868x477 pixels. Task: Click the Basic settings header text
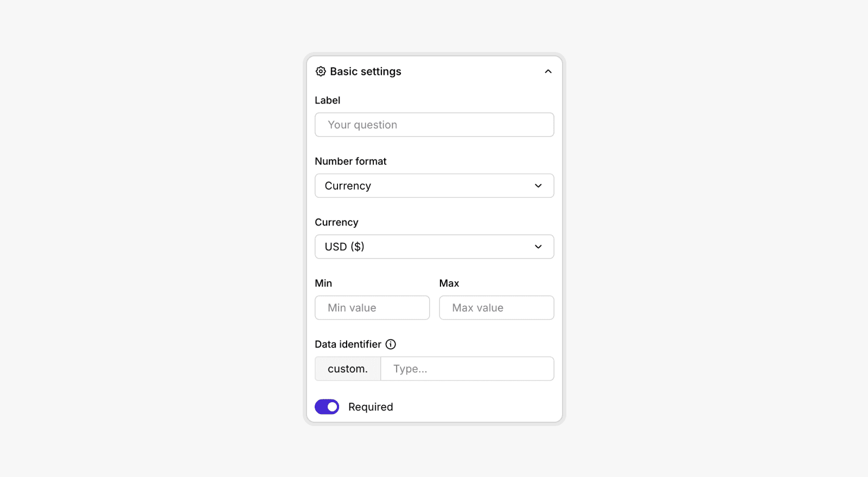[365, 71]
